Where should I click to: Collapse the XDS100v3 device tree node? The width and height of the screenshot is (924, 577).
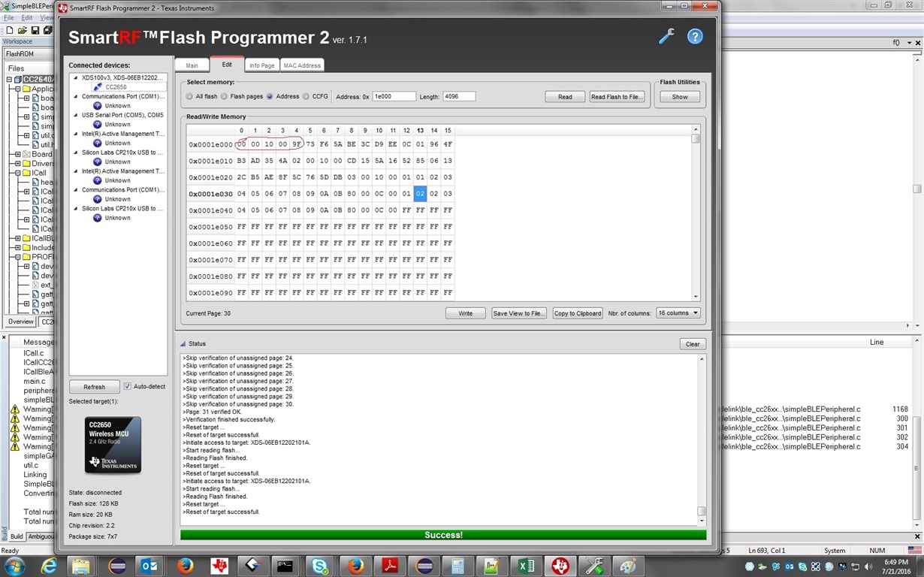[x=75, y=78]
